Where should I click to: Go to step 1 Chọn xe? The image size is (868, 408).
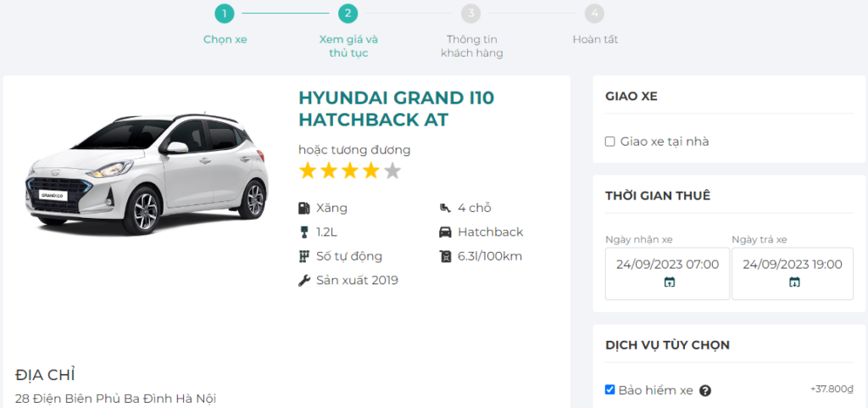pyautogui.click(x=224, y=14)
